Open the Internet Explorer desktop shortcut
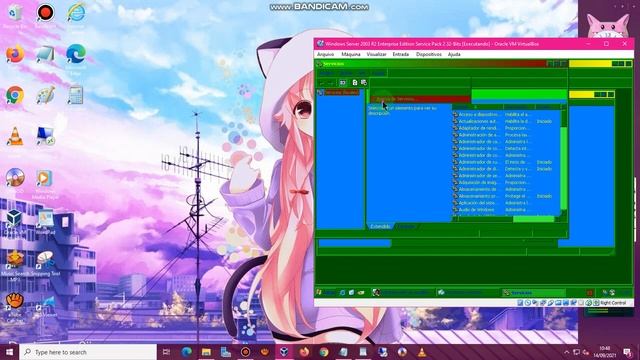The height and width of the screenshot is (360, 640). pyautogui.click(x=76, y=13)
